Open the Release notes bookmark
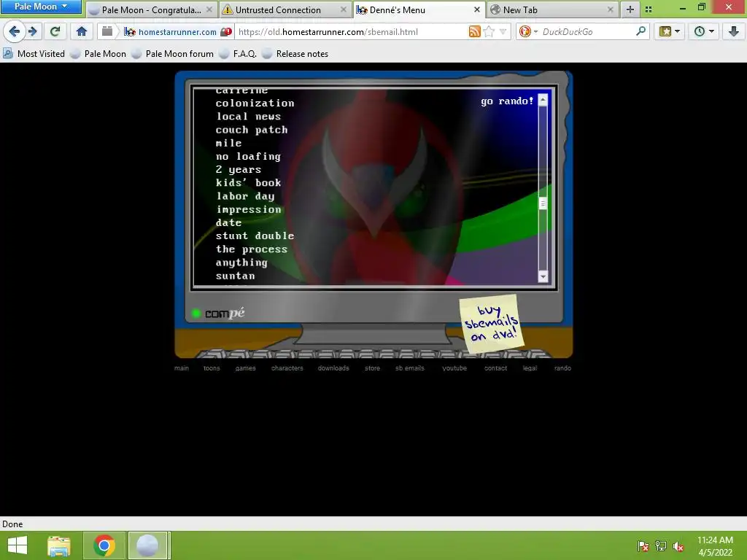747x560 pixels. point(295,54)
